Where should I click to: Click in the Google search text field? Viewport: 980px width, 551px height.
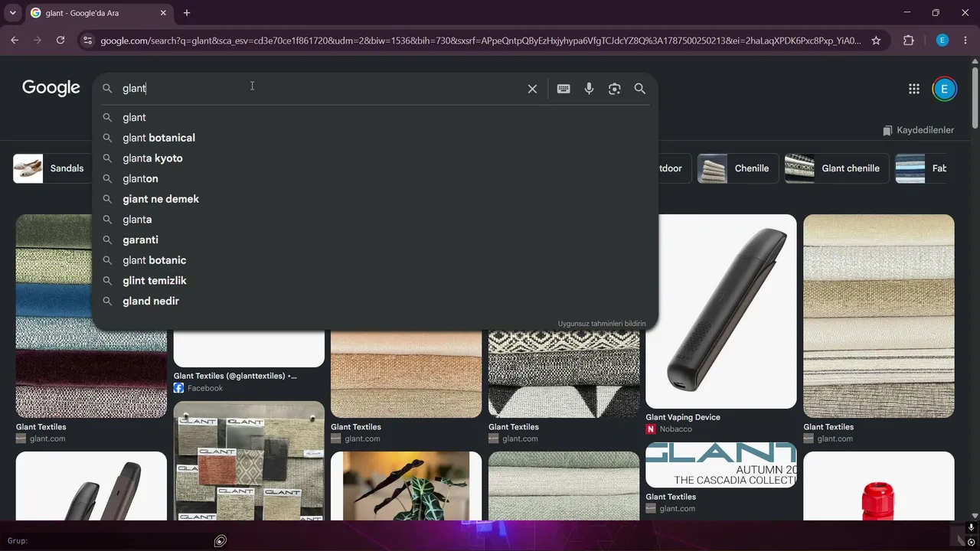point(320,89)
